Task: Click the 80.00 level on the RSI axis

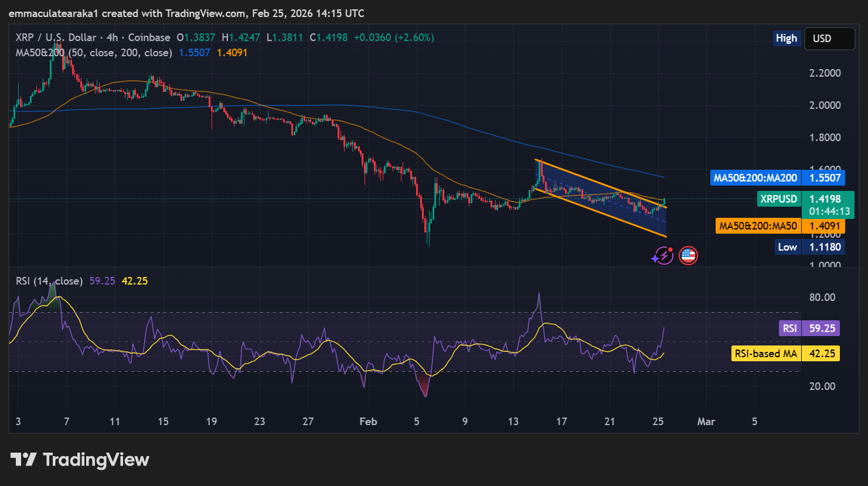Action: pyautogui.click(x=822, y=297)
